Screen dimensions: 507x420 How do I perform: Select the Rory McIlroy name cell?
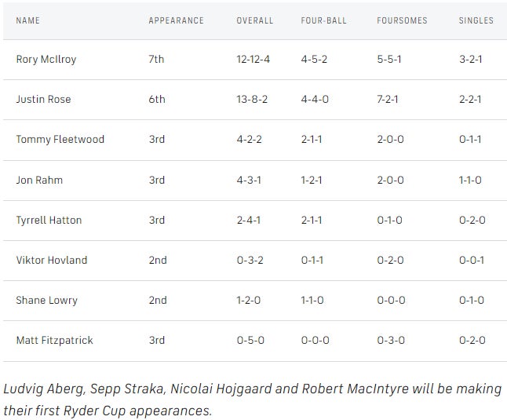pos(46,59)
